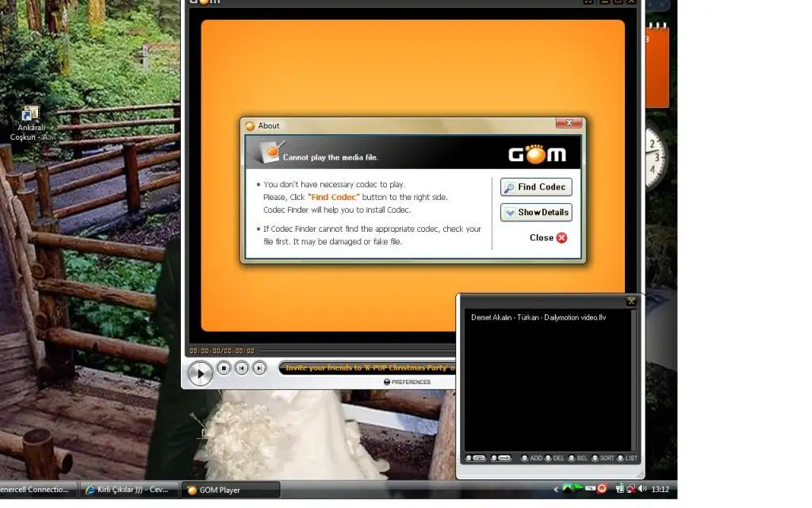Click the "Cannot play the media file." header text
812x508 pixels.
331,157
